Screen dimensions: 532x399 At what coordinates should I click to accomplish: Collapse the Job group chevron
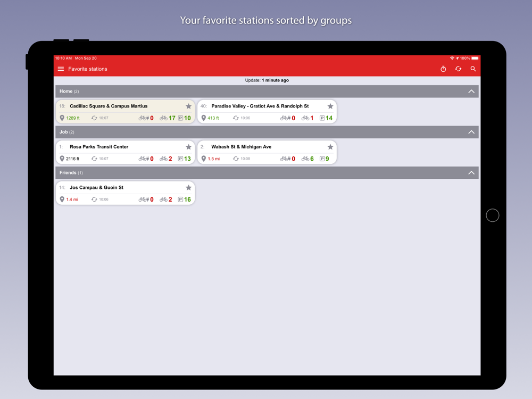[x=471, y=132]
